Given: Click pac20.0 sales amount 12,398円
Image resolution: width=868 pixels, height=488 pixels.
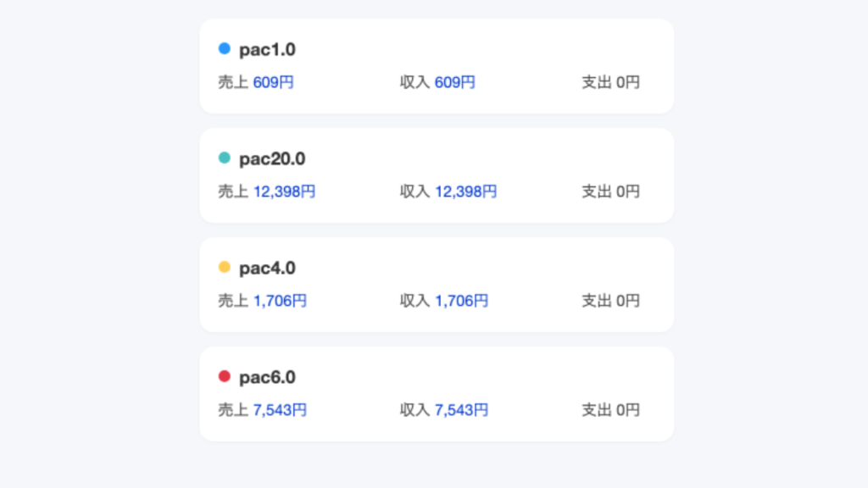Looking at the screenshot, I should [284, 191].
